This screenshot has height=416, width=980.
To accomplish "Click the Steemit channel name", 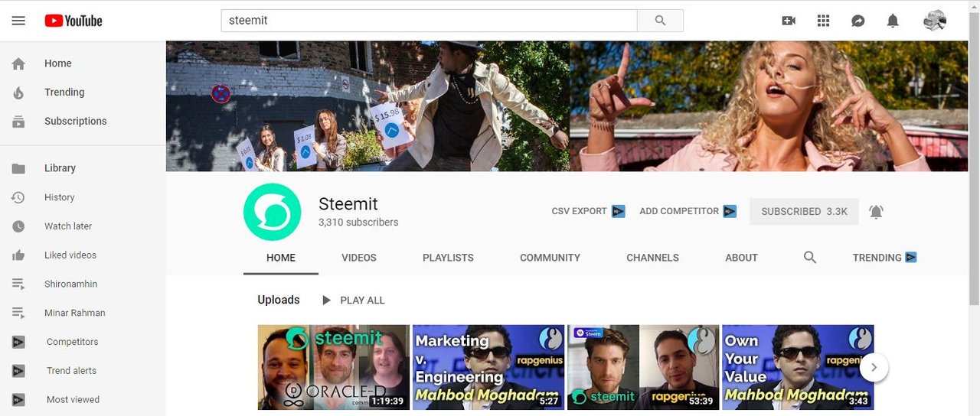I will [348, 204].
